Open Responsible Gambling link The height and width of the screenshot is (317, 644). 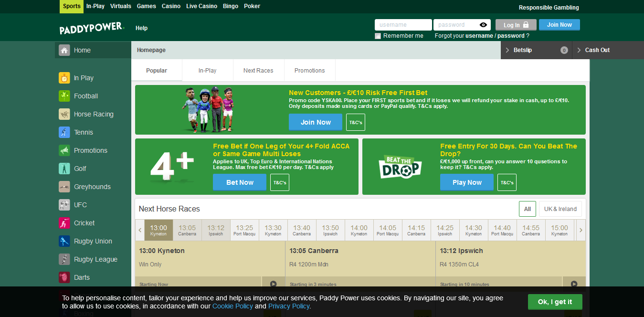549,8
